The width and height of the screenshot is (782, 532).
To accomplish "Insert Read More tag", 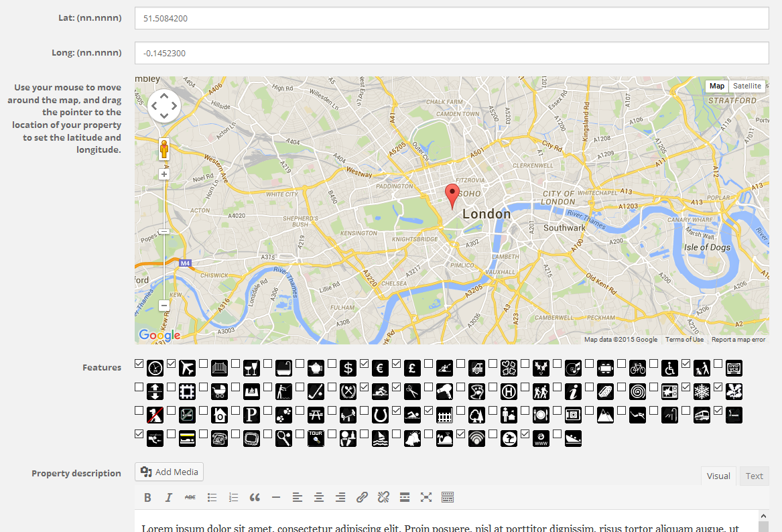I will 405,497.
